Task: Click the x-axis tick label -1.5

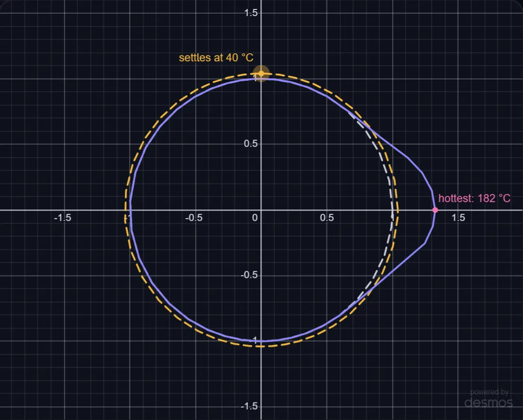Action: pyautogui.click(x=62, y=218)
